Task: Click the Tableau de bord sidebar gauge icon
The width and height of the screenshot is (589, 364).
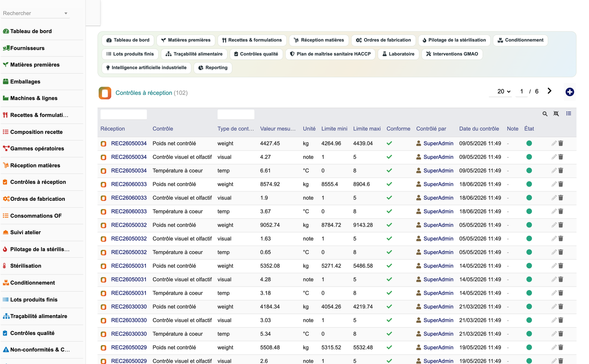Action: [6, 31]
